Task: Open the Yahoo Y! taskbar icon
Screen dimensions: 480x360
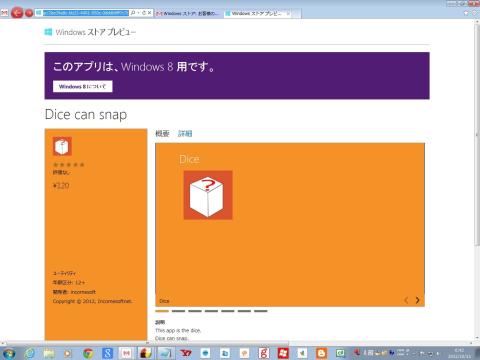Action: [x=185, y=353]
